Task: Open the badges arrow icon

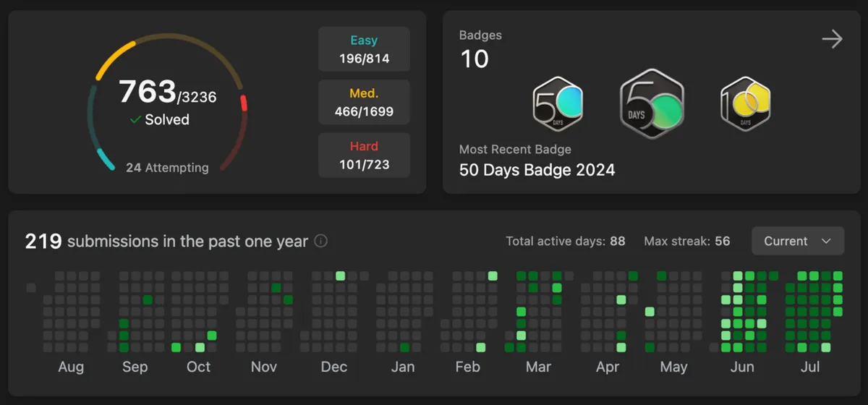Action: tap(832, 40)
